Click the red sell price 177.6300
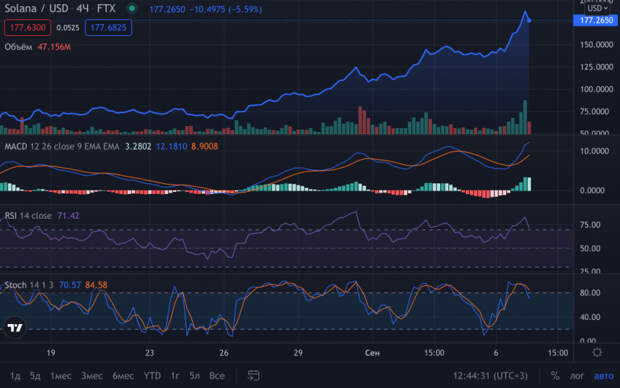Screen dimensions: 620x388 28,28
